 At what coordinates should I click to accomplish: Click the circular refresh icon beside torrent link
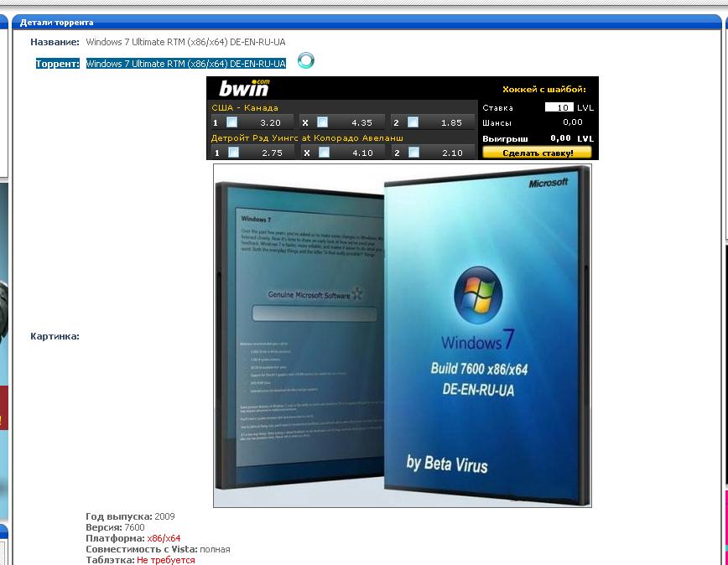306,60
